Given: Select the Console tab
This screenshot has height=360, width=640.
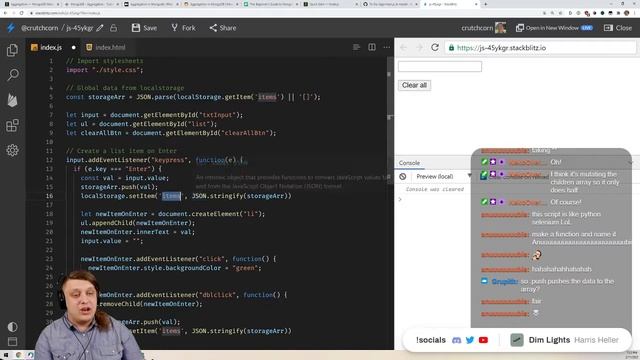Looking at the screenshot, I should coord(409,163).
